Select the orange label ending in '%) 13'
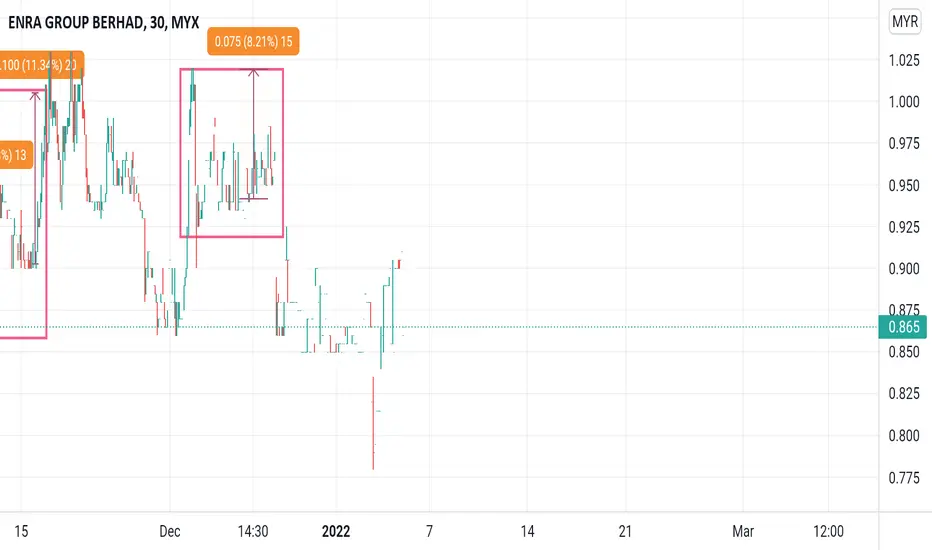This screenshot has width=932, height=550. click(15, 155)
